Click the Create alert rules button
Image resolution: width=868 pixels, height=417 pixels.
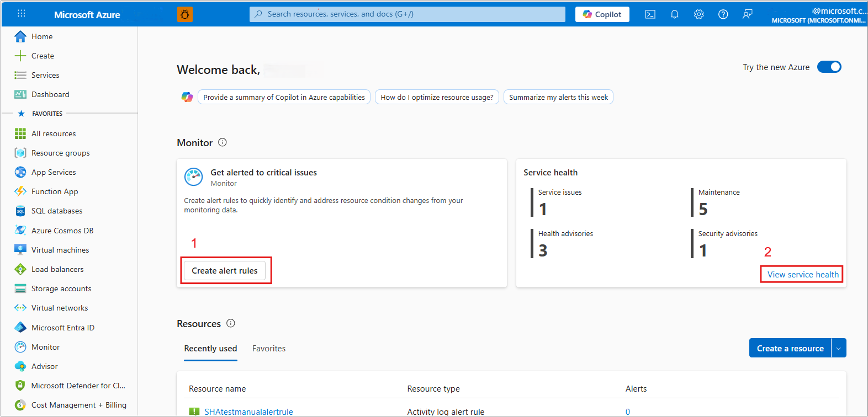(225, 271)
